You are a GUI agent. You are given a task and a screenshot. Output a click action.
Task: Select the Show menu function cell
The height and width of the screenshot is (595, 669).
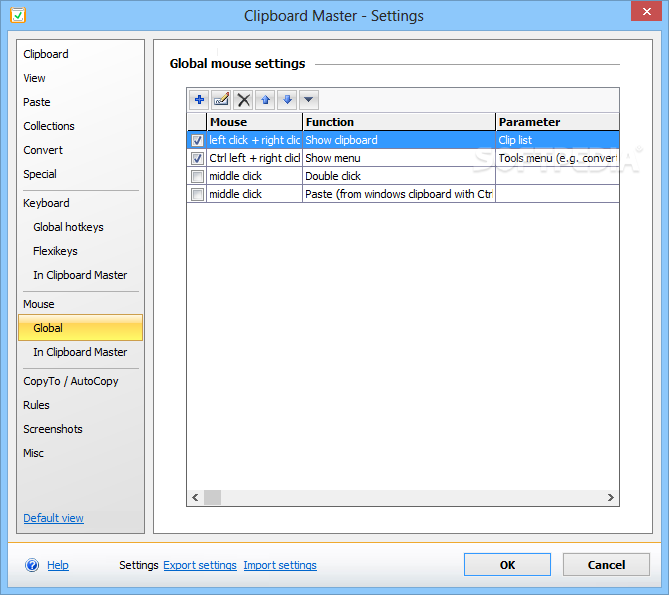pyautogui.click(x=399, y=158)
